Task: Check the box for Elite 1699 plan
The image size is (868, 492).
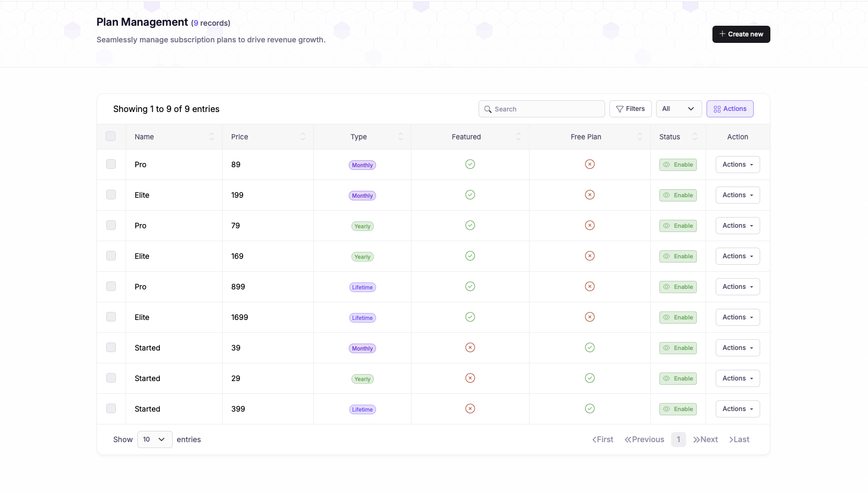Action: click(x=111, y=317)
